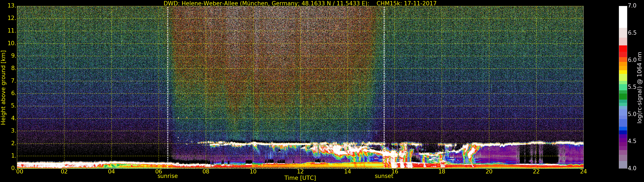The height and width of the screenshot is (182, 644).
Task: Click the 24 tick on the time axis
Action: point(583,172)
